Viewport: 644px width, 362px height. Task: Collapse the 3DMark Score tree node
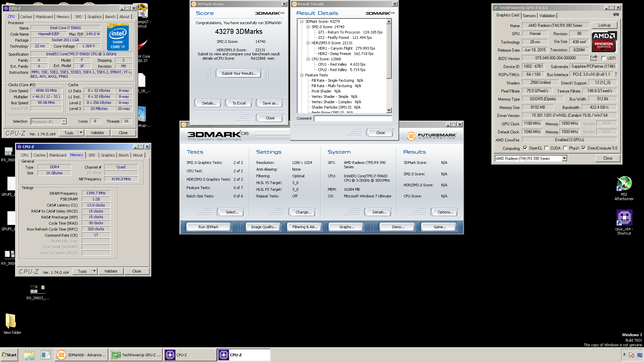click(x=302, y=21)
